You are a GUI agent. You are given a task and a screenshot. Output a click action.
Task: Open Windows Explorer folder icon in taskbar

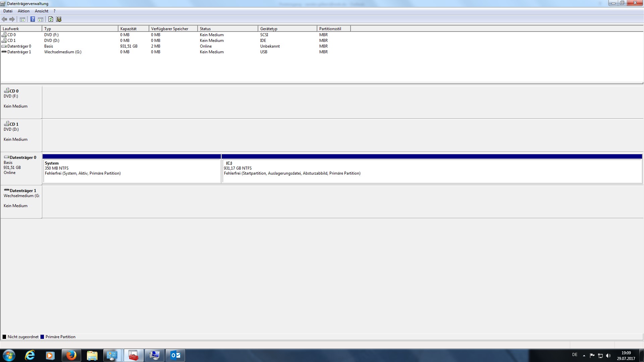(92, 355)
